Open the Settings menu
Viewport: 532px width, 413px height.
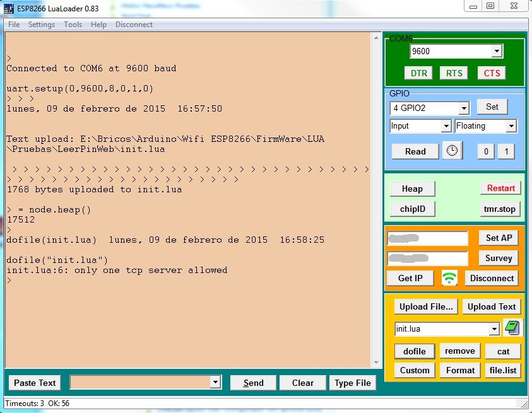[x=42, y=25]
